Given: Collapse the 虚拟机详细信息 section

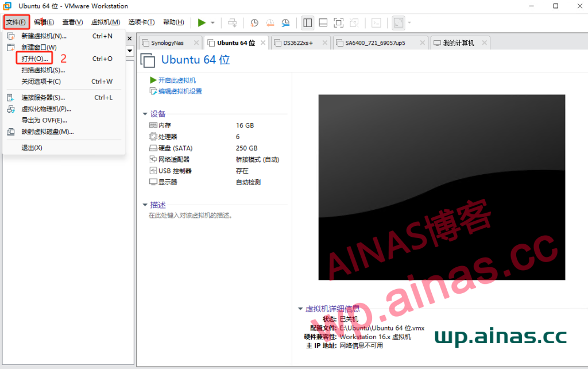Looking at the screenshot, I should (300, 309).
